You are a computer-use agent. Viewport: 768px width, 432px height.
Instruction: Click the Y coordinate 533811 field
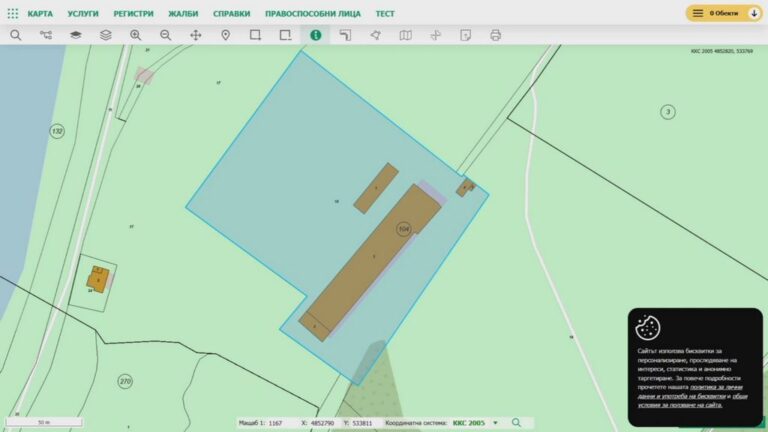362,423
